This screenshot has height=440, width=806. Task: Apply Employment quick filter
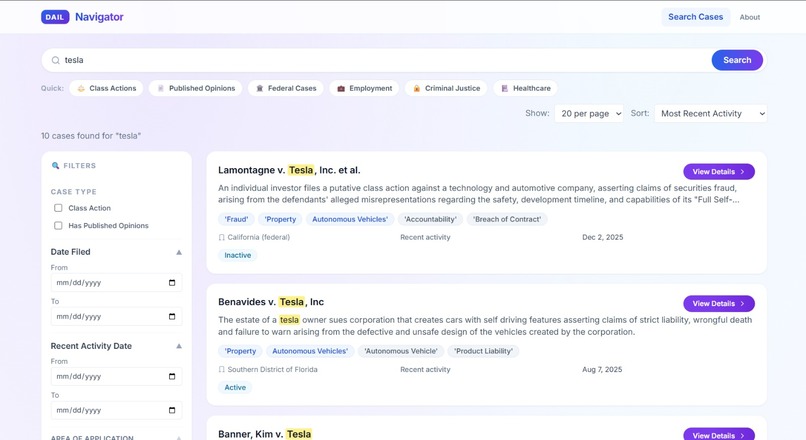(x=364, y=88)
